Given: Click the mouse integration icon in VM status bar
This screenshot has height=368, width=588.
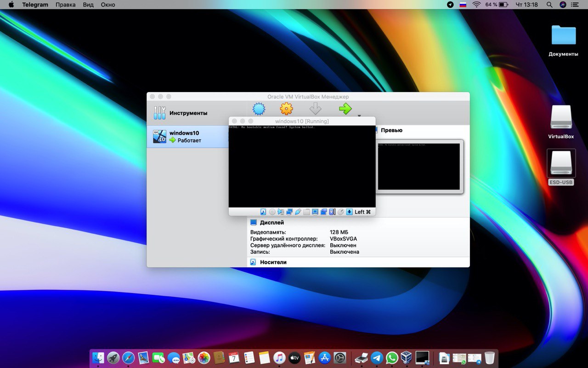Looking at the screenshot, I should point(341,212).
